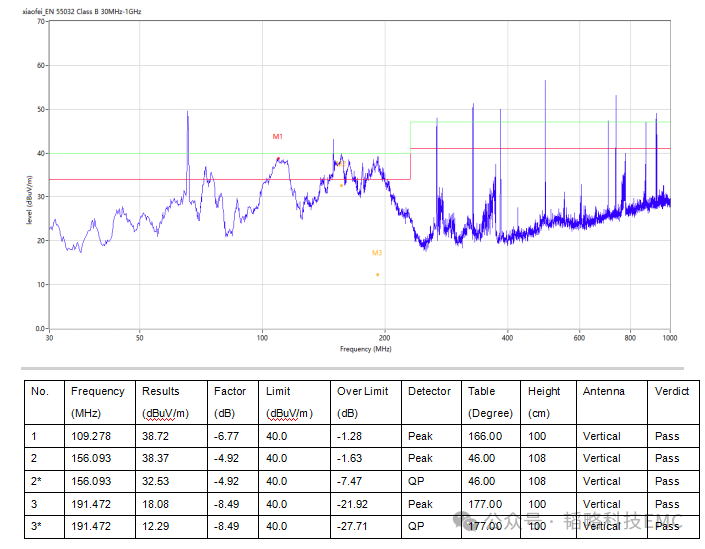Click the red limit line above 230 MHz

pos(540,148)
